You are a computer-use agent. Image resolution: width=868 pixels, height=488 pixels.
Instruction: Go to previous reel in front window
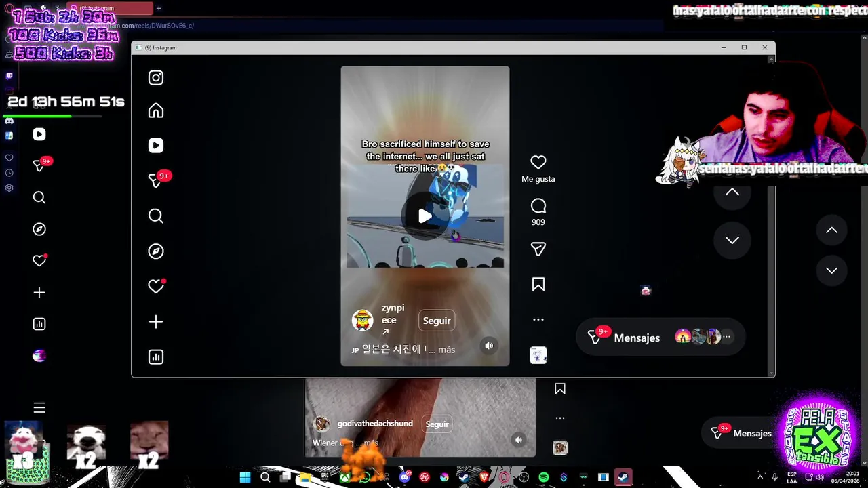click(x=732, y=192)
